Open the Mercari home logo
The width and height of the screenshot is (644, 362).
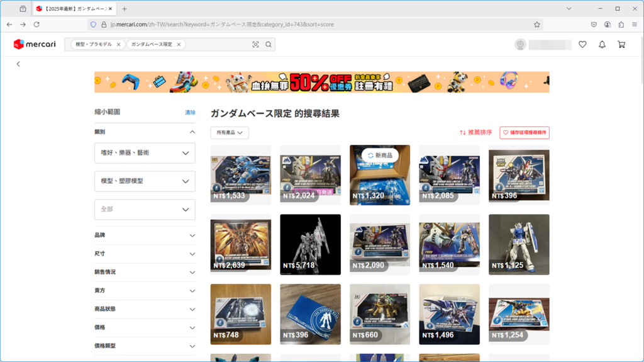[35, 44]
